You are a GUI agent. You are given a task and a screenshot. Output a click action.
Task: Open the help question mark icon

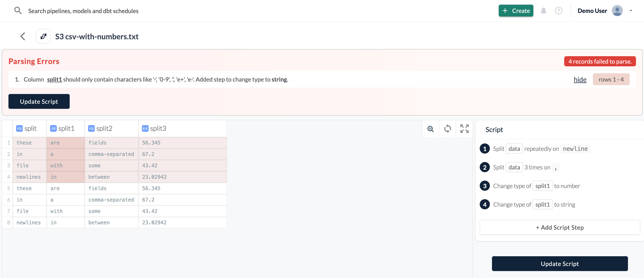(x=558, y=11)
